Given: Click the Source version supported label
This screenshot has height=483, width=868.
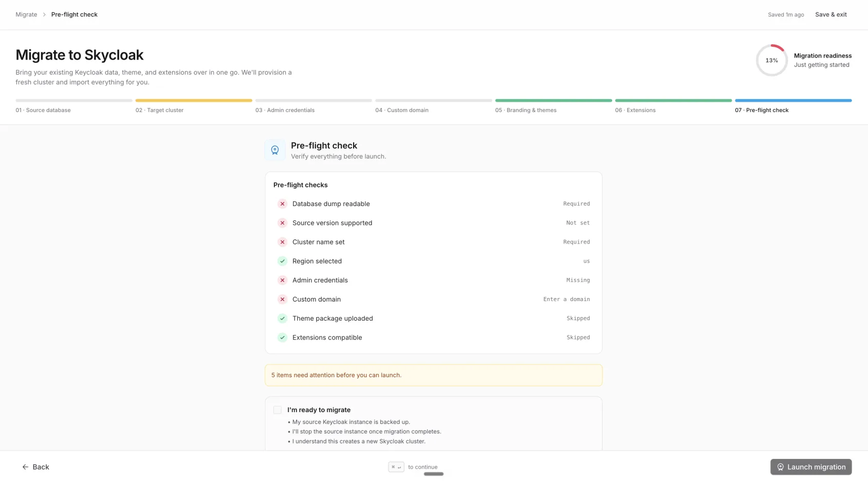Looking at the screenshot, I should 332,223.
